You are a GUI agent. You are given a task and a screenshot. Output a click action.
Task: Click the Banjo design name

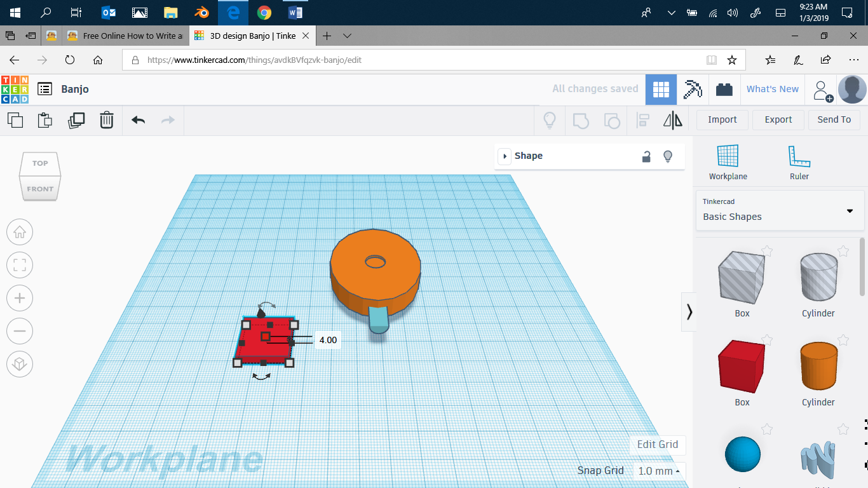click(x=75, y=89)
